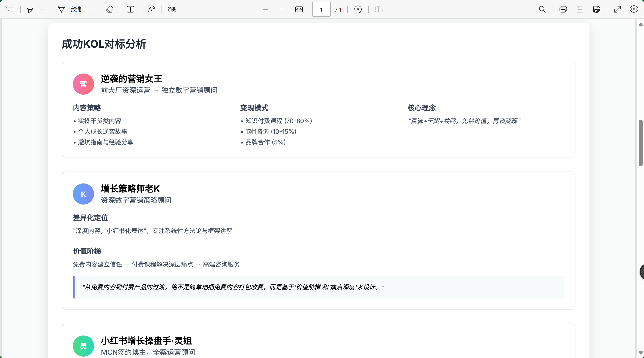Expand the highlighter options dropdown

point(42,9)
